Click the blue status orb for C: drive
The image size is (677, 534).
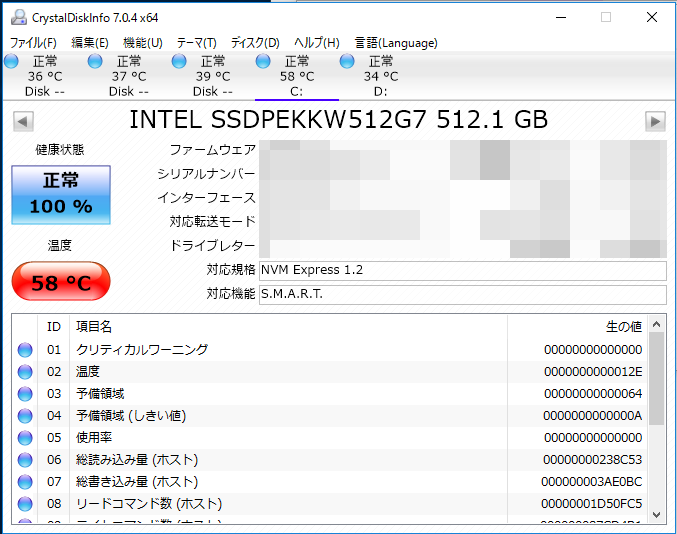tap(263, 61)
